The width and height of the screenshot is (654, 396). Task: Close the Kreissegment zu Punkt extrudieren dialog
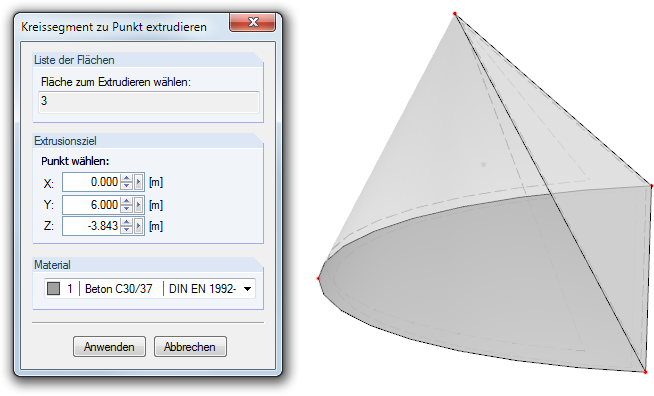pyautogui.click(x=253, y=22)
